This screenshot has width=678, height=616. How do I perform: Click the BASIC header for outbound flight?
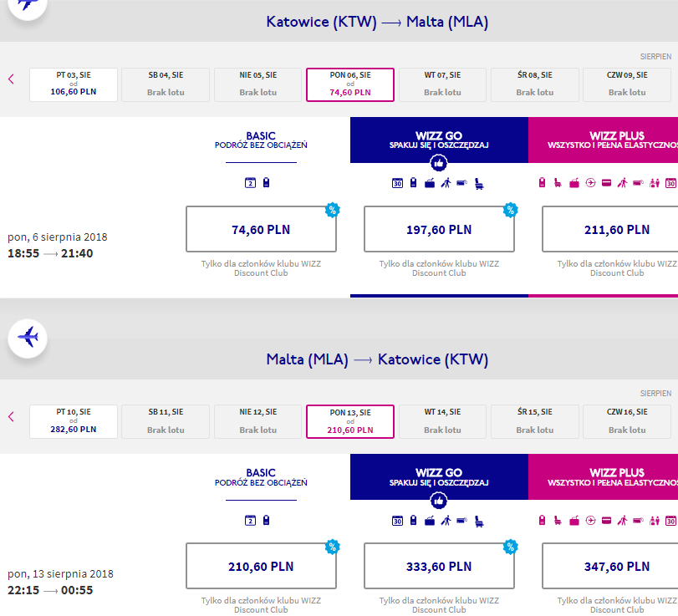click(261, 140)
